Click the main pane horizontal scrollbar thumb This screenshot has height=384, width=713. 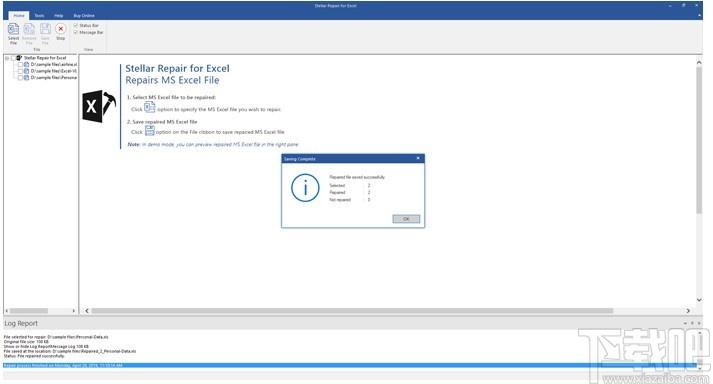[x=352, y=311]
